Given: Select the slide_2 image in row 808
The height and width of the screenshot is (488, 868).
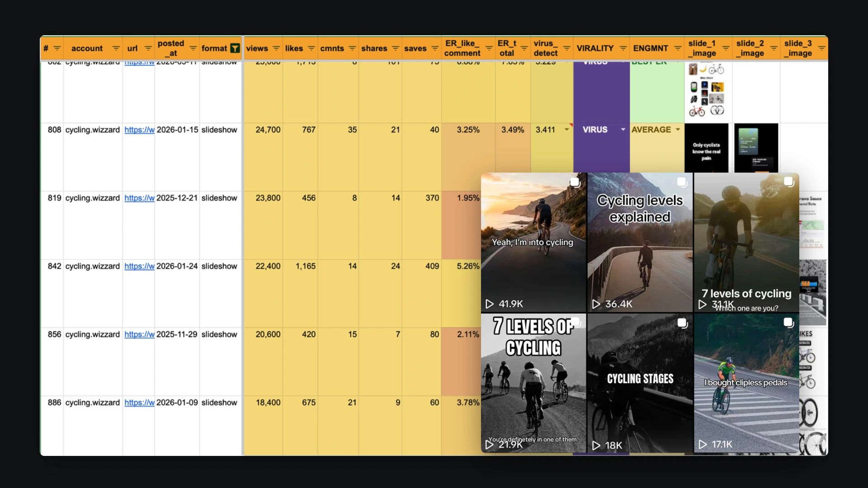Looking at the screenshot, I should pos(756,148).
